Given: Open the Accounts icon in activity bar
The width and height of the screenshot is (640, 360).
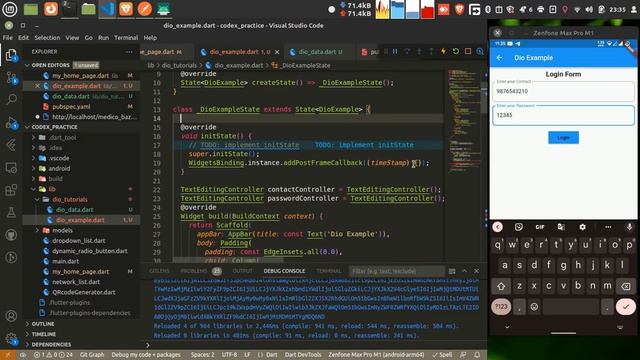Looking at the screenshot, I should coord(11,316).
